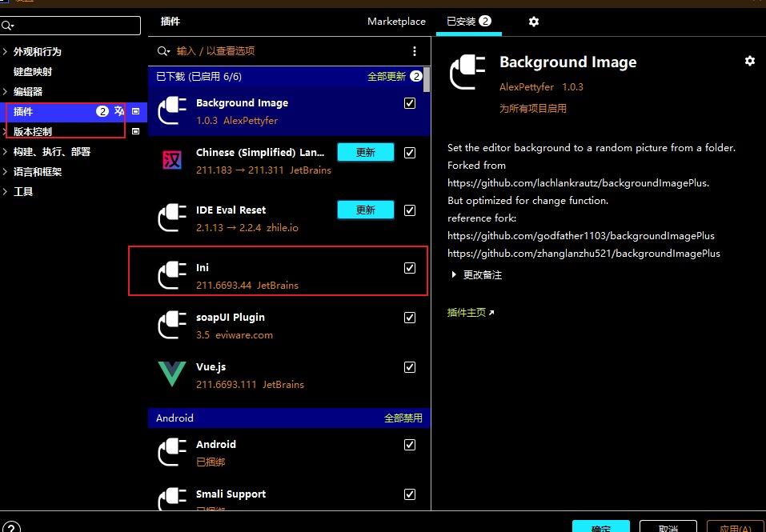Update the IDE Eval Reset plugin
766x532 pixels.
[366, 210]
